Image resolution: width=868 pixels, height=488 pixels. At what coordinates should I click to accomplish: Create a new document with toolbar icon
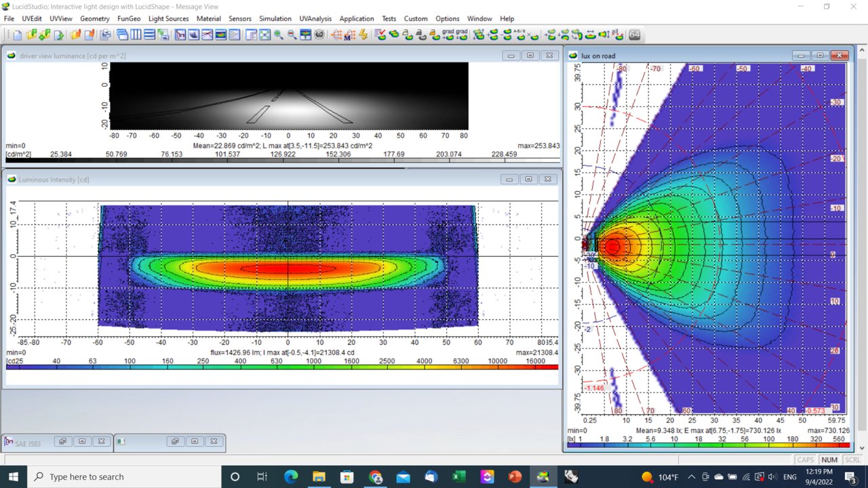point(18,35)
